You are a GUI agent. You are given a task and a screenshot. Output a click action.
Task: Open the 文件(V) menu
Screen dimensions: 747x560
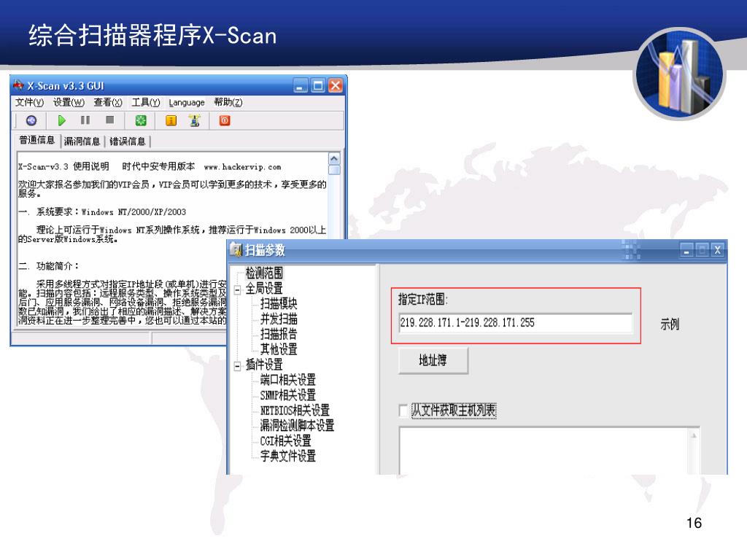(29, 102)
